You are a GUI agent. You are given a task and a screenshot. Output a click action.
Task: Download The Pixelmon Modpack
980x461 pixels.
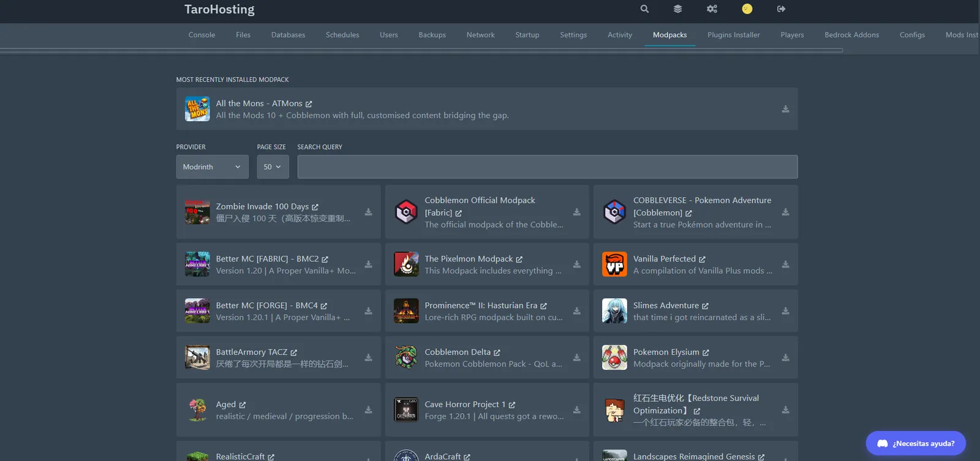click(x=576, y=264)
